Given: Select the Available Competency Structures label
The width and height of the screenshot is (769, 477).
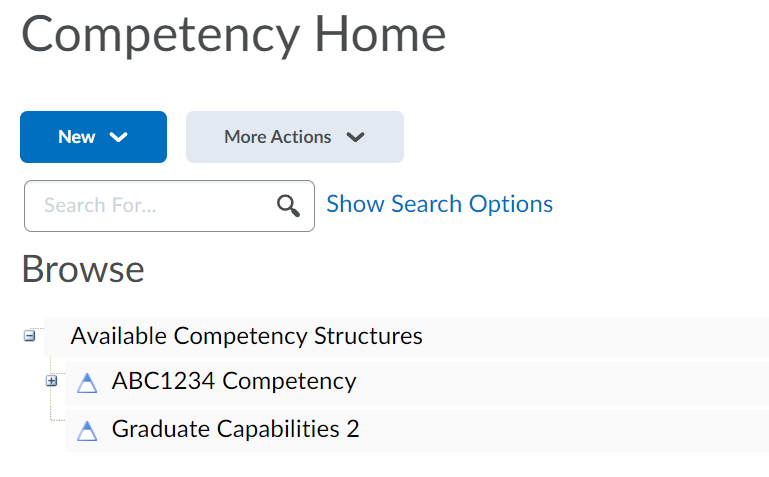Looking at the screenshot, I should coord(246,336).
